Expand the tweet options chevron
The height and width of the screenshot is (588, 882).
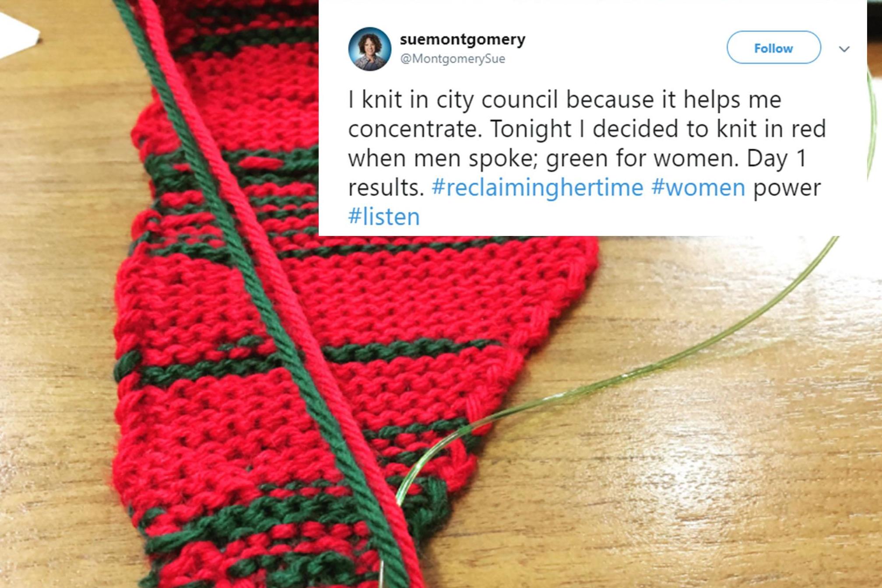[x=844, y=49]
